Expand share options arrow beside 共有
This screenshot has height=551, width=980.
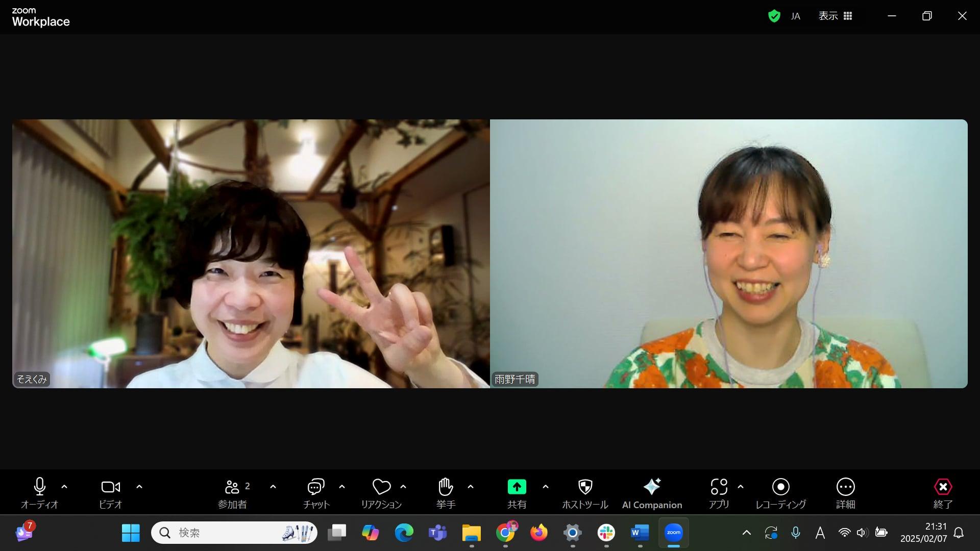tap(545, 487)
